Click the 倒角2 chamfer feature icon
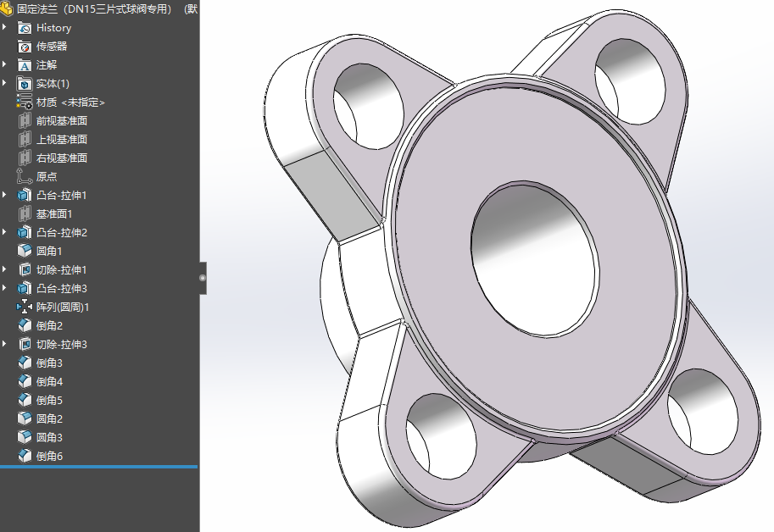 click(25, 325)
